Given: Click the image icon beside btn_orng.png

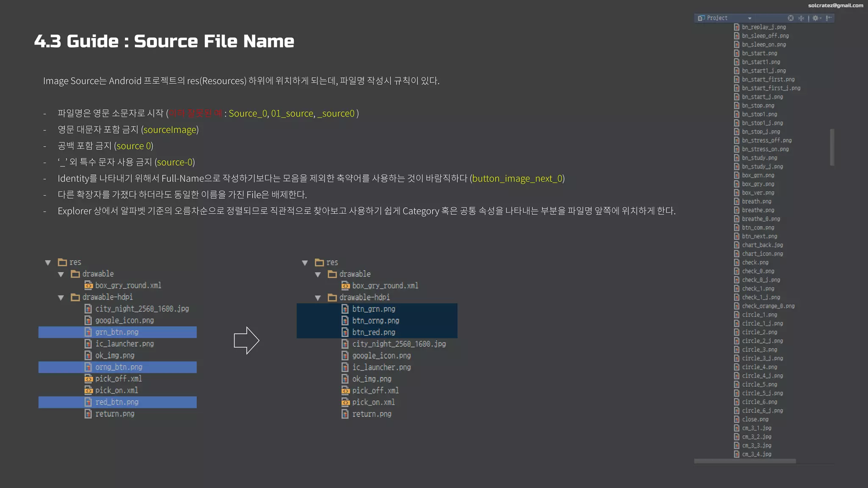Looking at the screenshot, I should (345, 321).
